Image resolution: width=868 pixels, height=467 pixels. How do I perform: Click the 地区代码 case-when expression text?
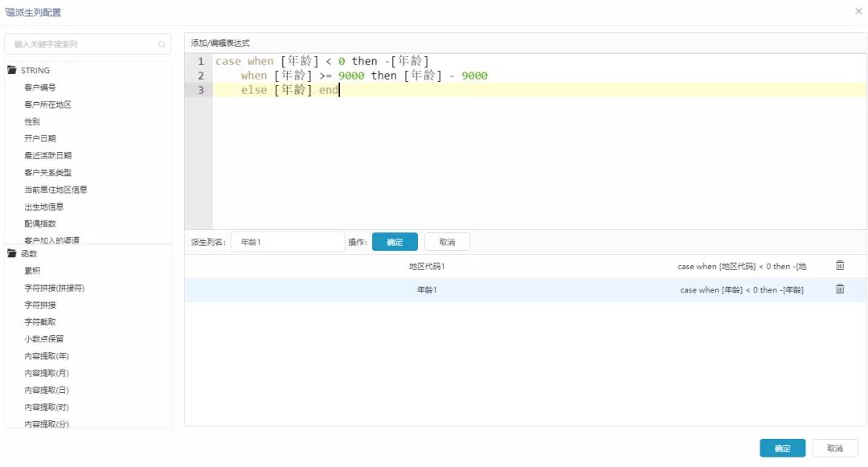[x=742, y=266]
